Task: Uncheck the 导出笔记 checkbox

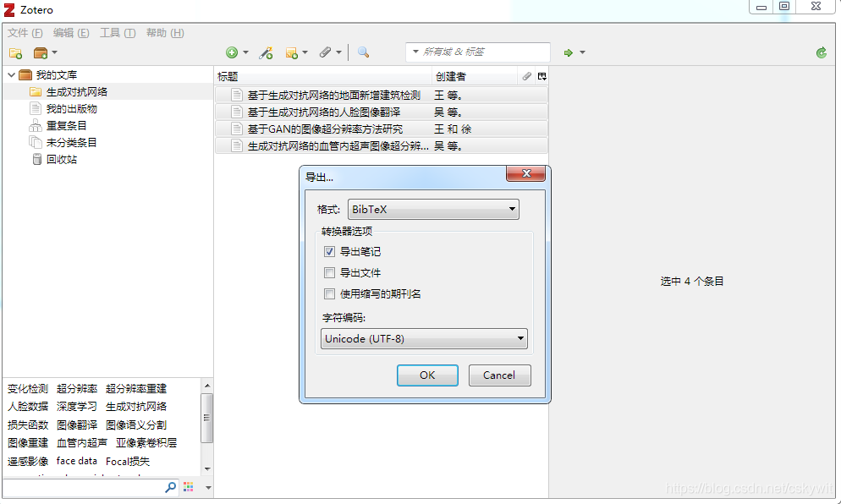Action: 329,251
